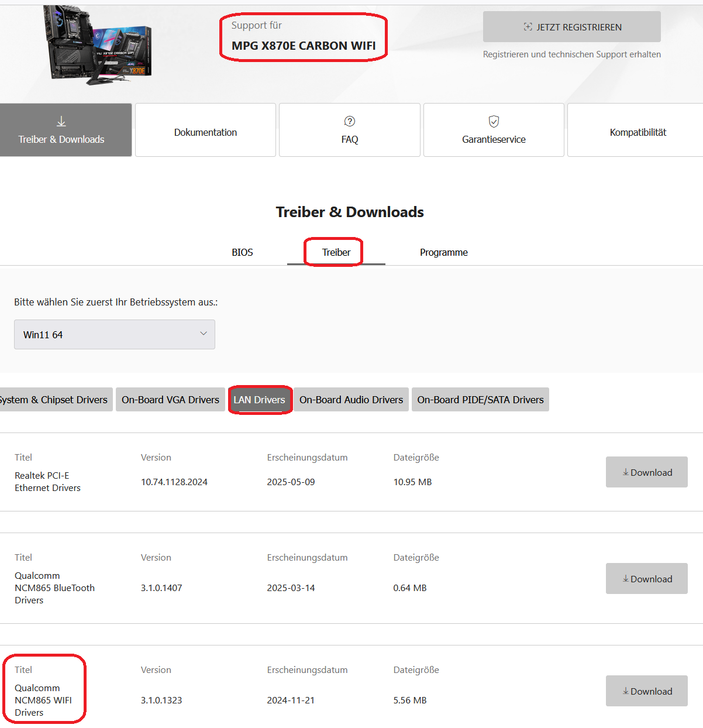Download Realtek PCI-E Ethernet Drivers
703x728 pixels.
pyautogui.click(x=647, y=472)
